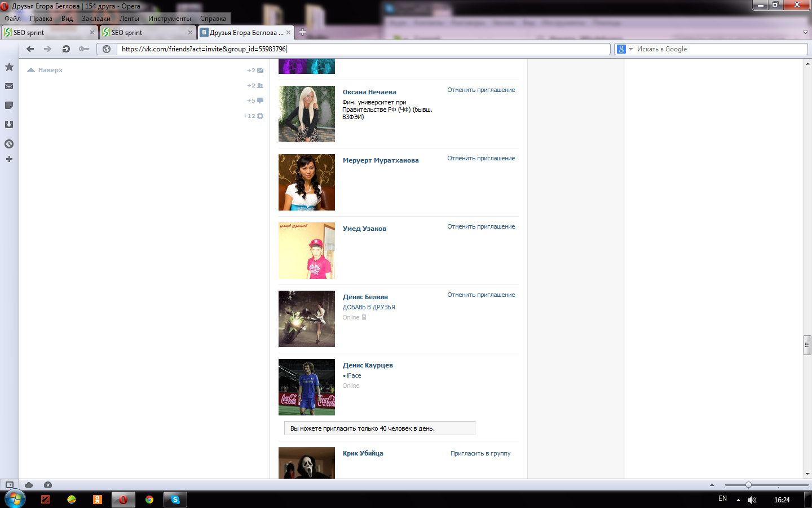
Task: Switch to the first SEO sprint tab
Action: [x=49, y=33]
